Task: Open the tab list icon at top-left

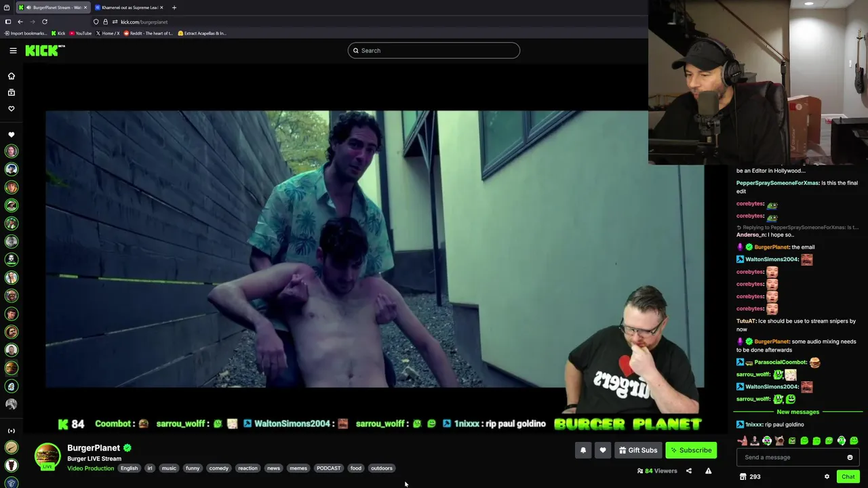Action: (7, 7)
